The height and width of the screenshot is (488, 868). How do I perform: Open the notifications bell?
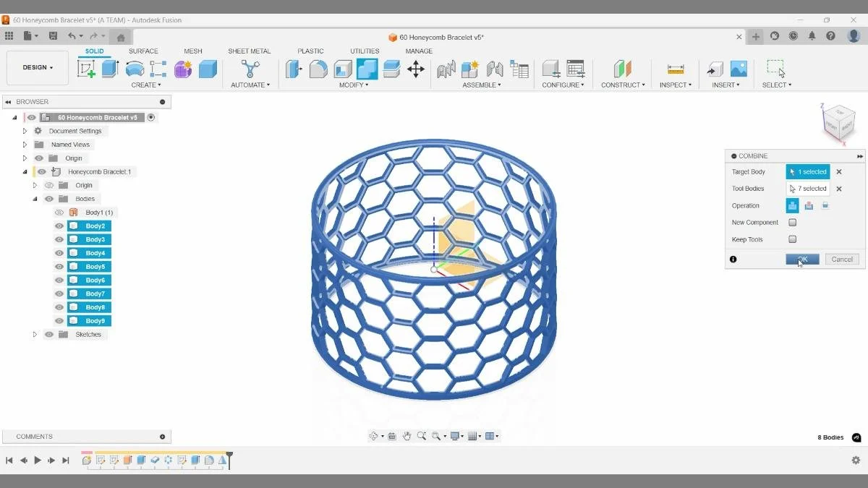(812, 36)
